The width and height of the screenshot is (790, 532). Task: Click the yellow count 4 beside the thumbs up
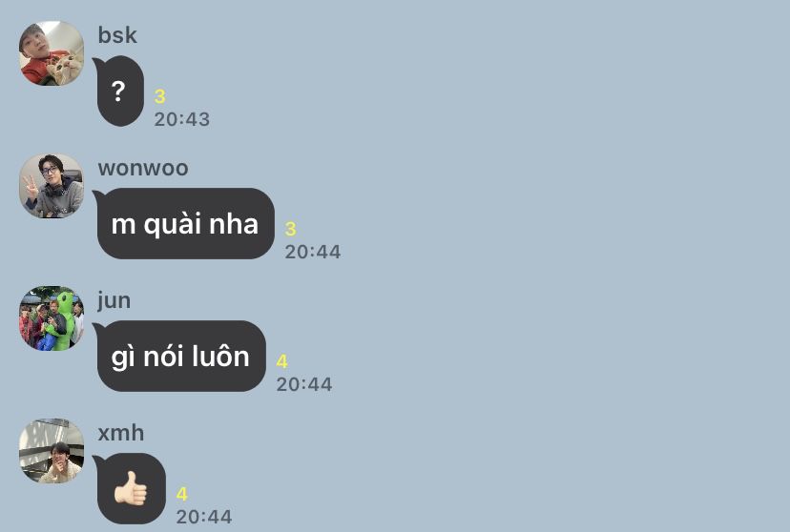pos(182,494)
